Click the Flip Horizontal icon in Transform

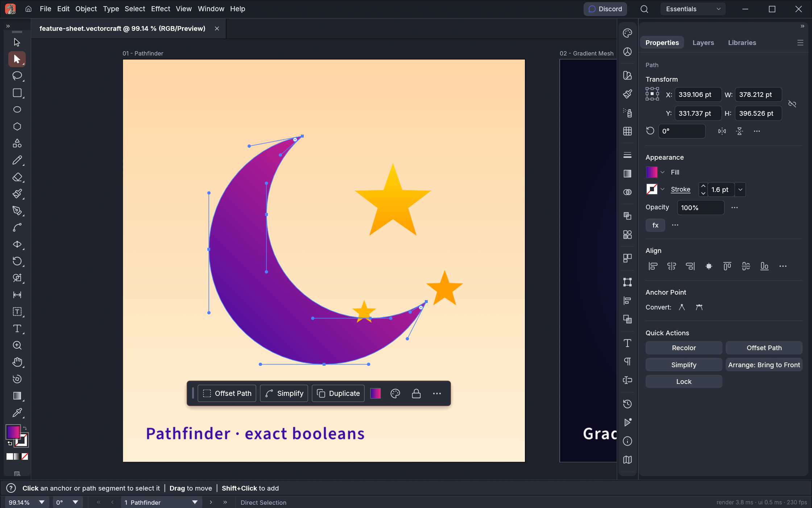[722, 131]
